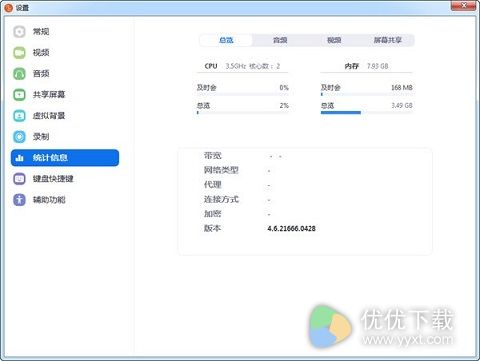Image resolution: width=480 pixels, height=361 pixels.
Task: Click the app icon in the title bar
Action: [8, 8]
